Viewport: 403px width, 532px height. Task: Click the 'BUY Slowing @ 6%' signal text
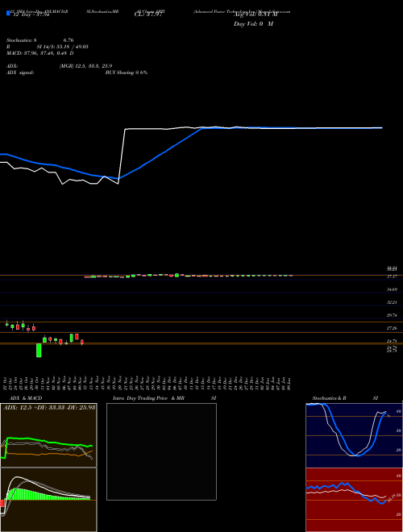pos(127,73)
